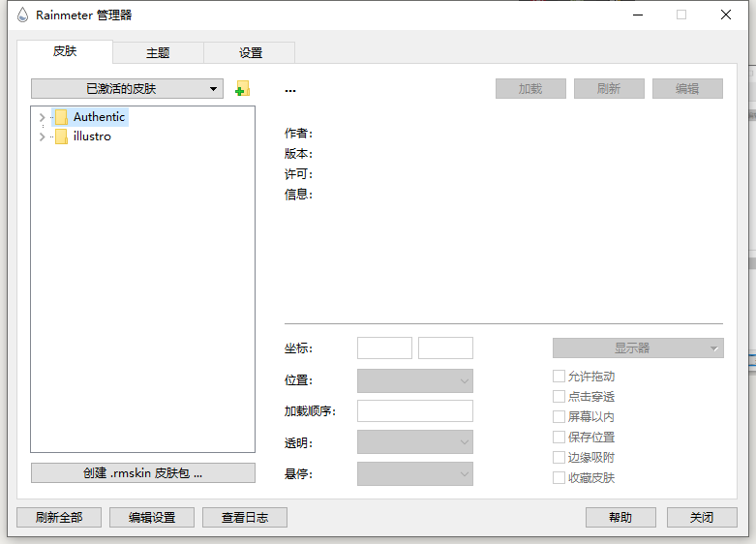This screenshot has height=544, width=756.
Task: Click the 编辑设置 button
Action: [x=152, y=518]
